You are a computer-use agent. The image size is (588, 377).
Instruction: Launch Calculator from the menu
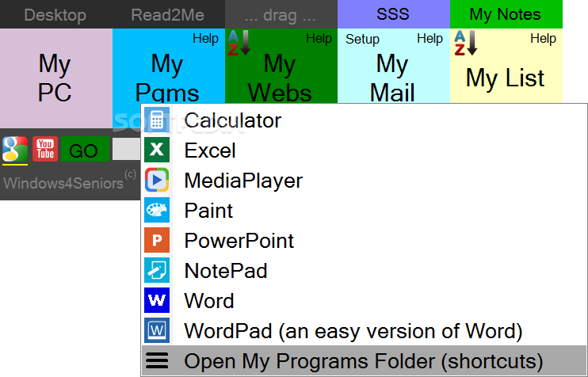coord(364,120)
